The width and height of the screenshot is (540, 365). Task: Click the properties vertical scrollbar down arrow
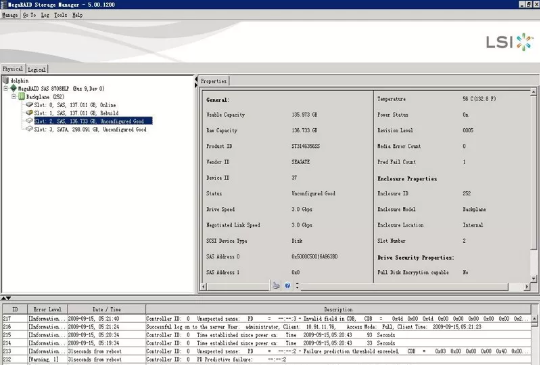pos(533,278)
